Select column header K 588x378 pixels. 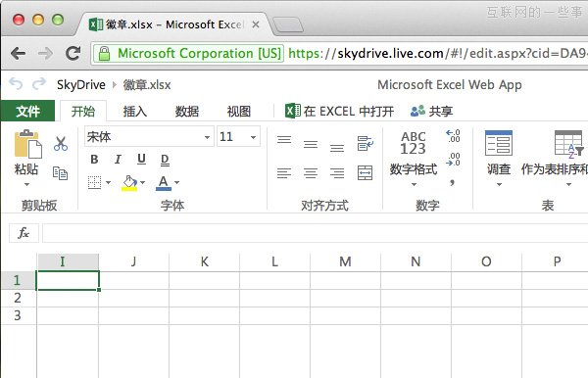(x=205, y=261)
